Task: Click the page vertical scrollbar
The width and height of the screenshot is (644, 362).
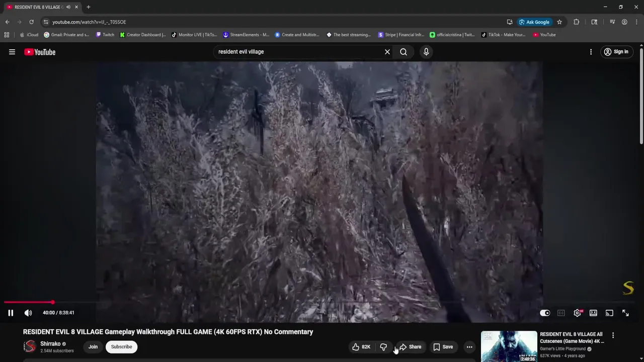Action: (x=641, y=96)
